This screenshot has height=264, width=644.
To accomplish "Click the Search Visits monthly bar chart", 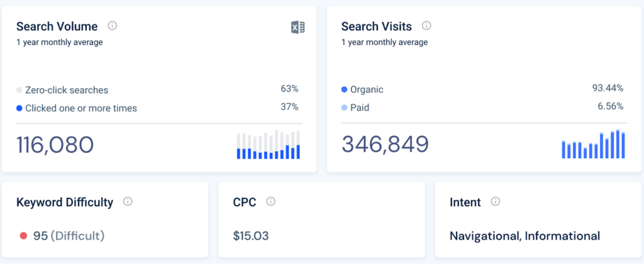I will click(593, 144).
